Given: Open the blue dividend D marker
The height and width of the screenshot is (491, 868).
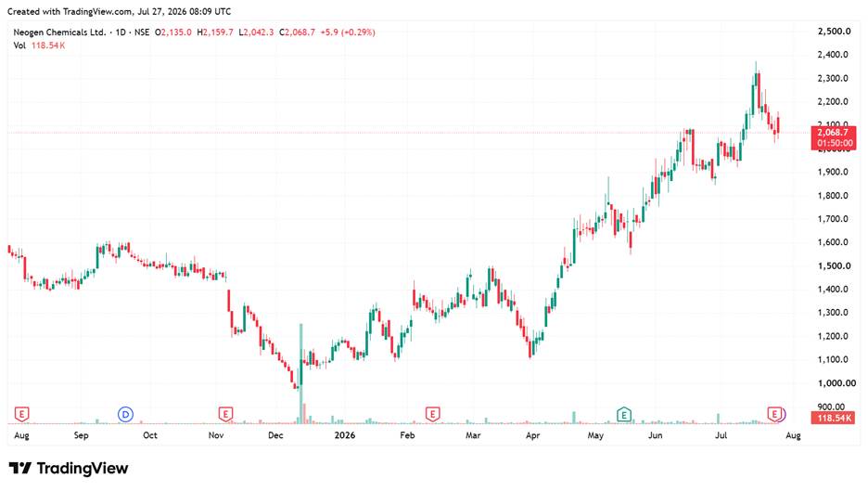Looking at the screenshot, I should [126, 414].
